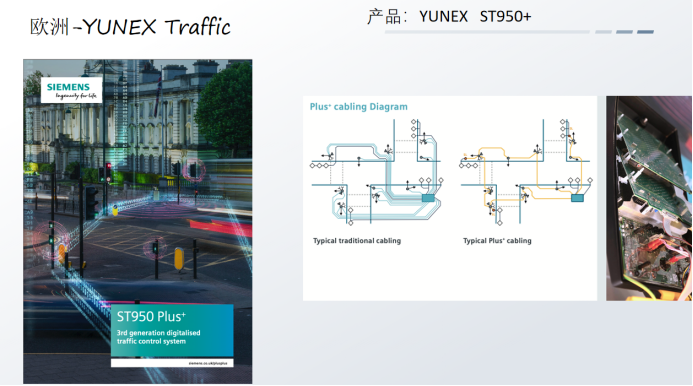Image resolution: width=693 pixels, height=386 pixels.
Task: Click the teal controller box in Plus+ diagram
Action: click(577, 198)
